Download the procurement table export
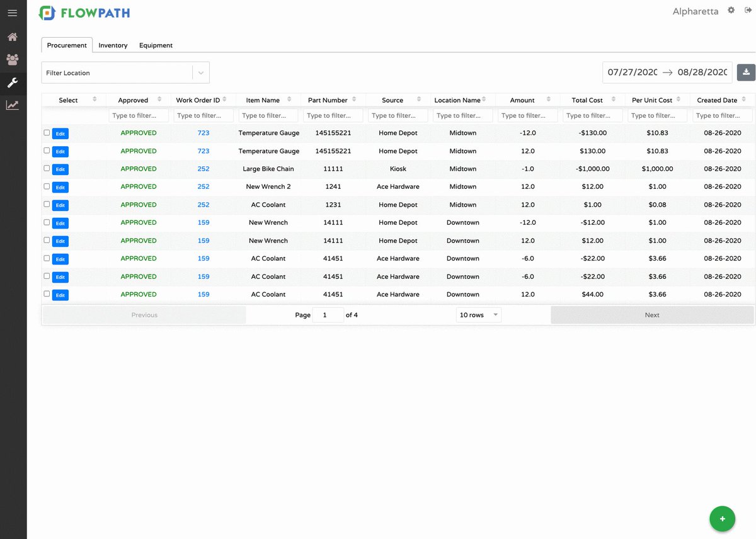This screenshot has width=756, height=539. [746, 72]
